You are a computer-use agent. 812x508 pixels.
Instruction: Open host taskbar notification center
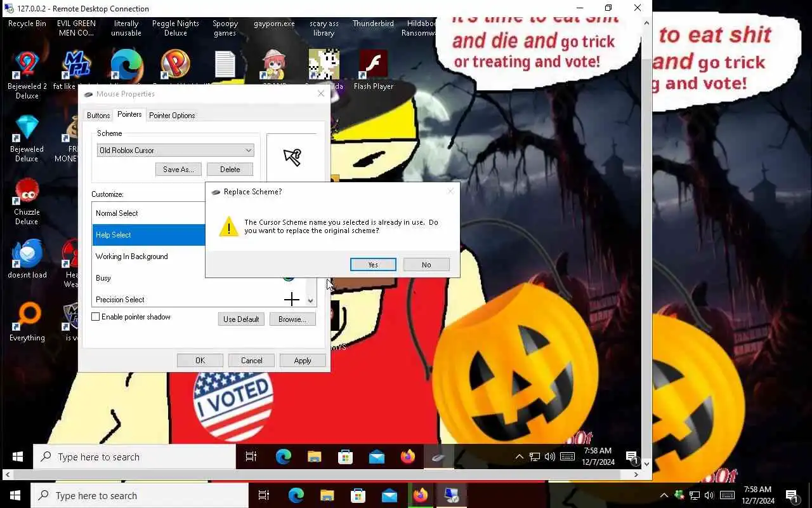pyautogui.click(x=792, y=495)
